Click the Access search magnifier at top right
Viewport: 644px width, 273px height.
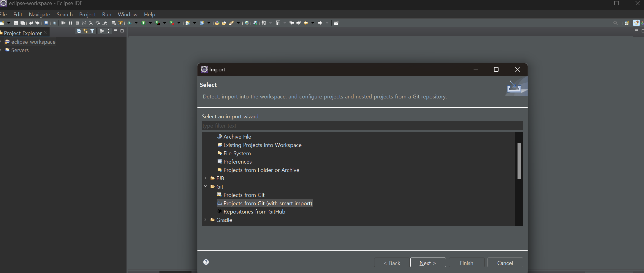tap(615, 23)
